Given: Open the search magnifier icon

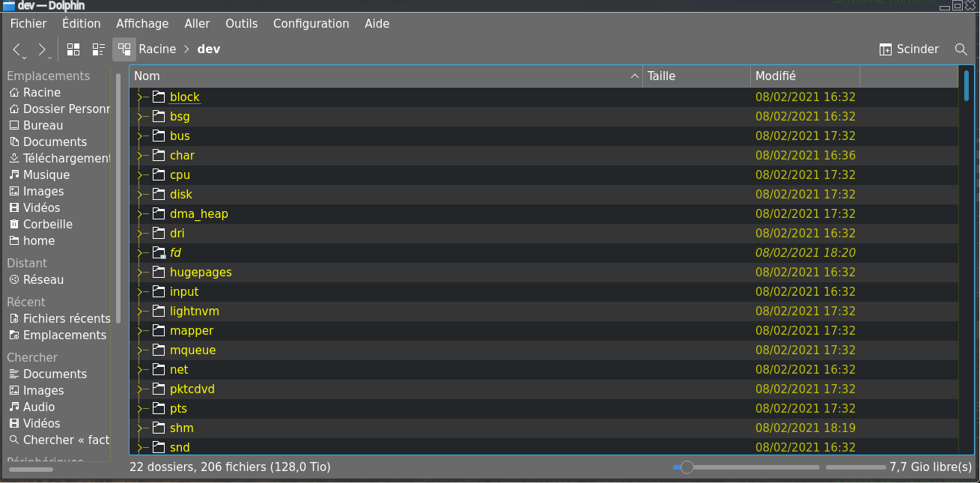Looking at the screenshot, I should click(961, 49).
